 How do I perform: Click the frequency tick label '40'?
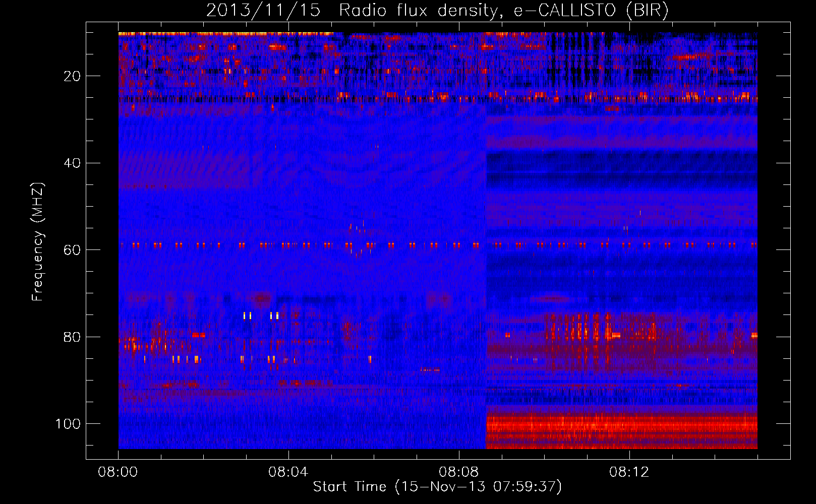click(73, 163)
